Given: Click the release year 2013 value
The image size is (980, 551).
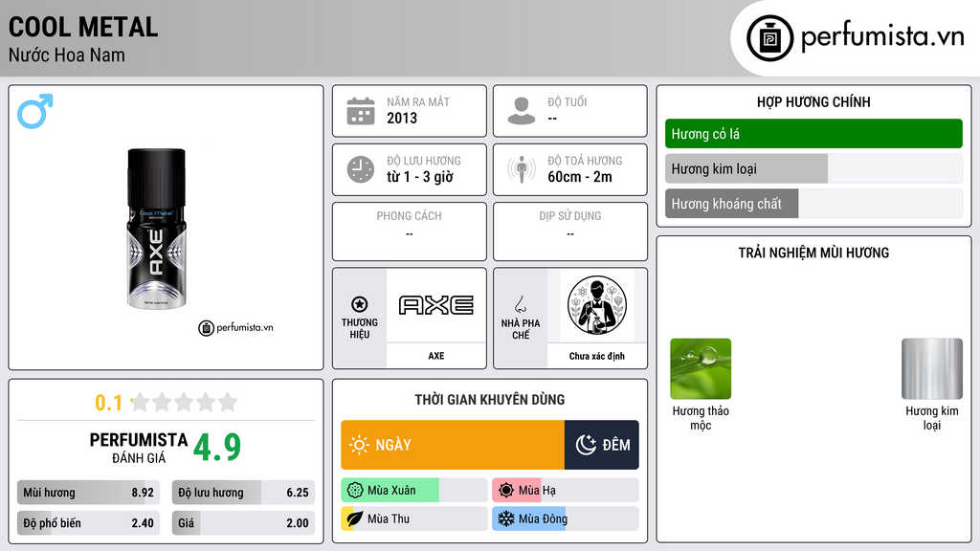Looking at the screenshot, I should (402, 118).
